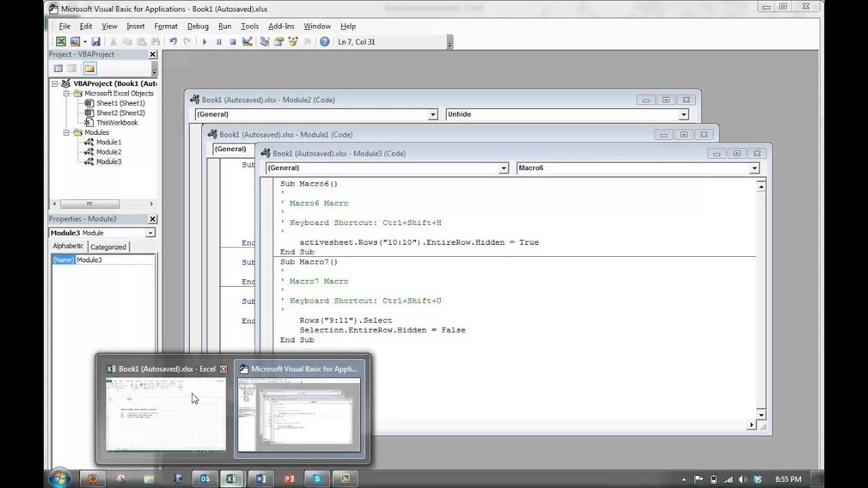This screenshot has width=868, height=488.
Task: Close the Book1 Excel preview thumbnail
Action: [x=223, y=369]
